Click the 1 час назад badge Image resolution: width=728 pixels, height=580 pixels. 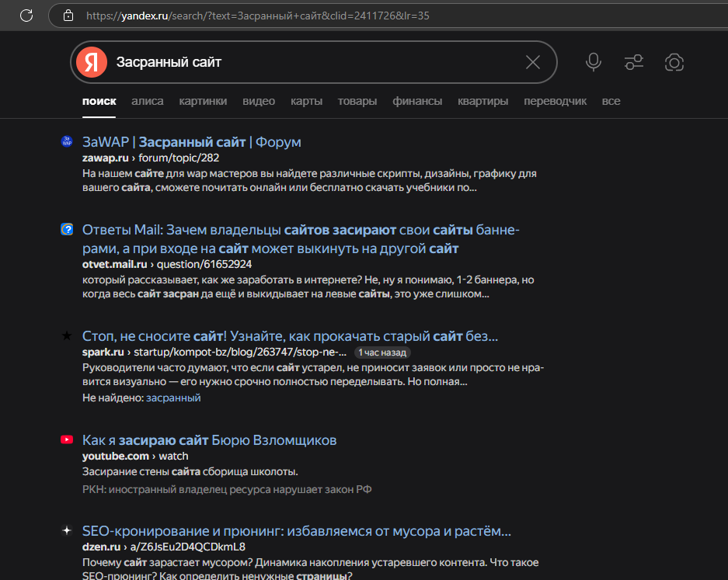(x=382, y=353)
